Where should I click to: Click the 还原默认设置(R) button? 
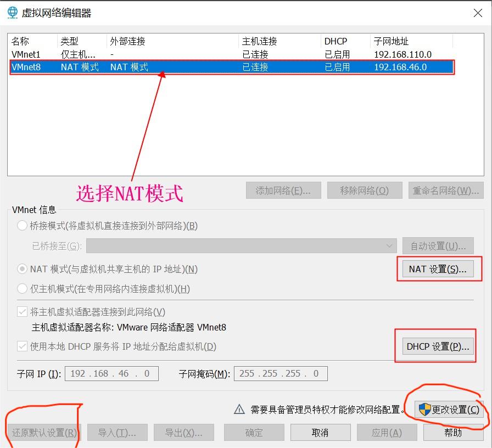[x=44, y=433]
